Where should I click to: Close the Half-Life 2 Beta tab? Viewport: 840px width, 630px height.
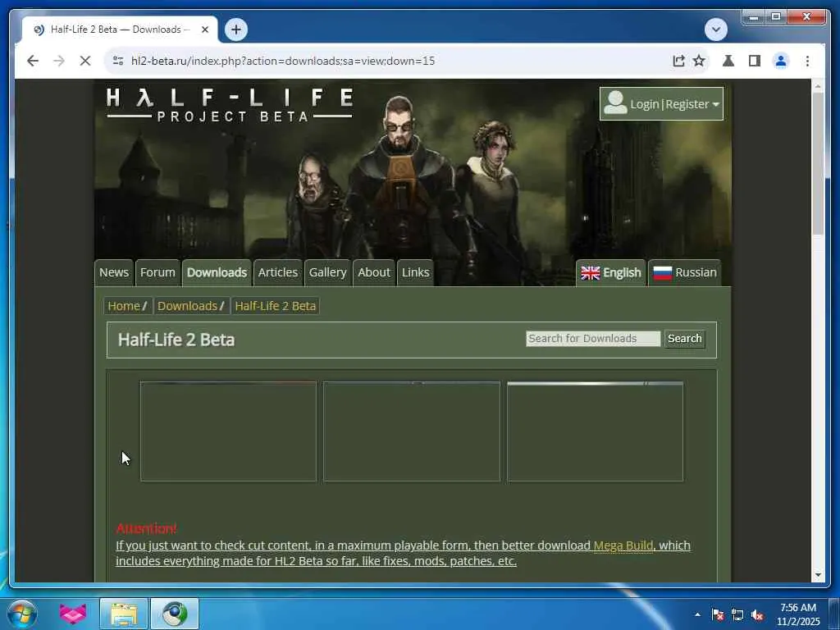[204, 30]
